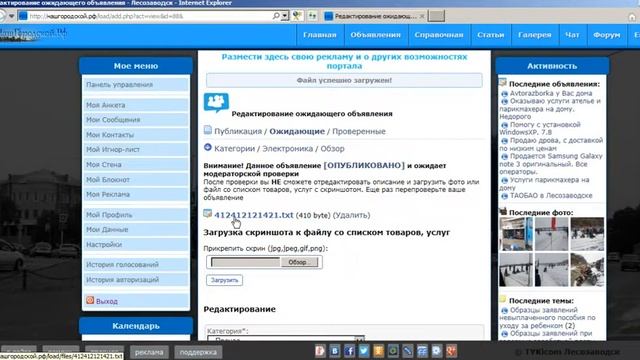Open Главная in the top navigation
The height and width of the screenshot is (360, 640).
click(320, 35)
